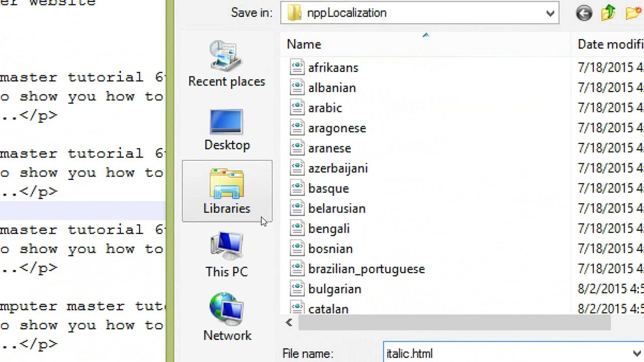Click the file name text 'aragonese'

pyautogui.click(x=337, y=128)
